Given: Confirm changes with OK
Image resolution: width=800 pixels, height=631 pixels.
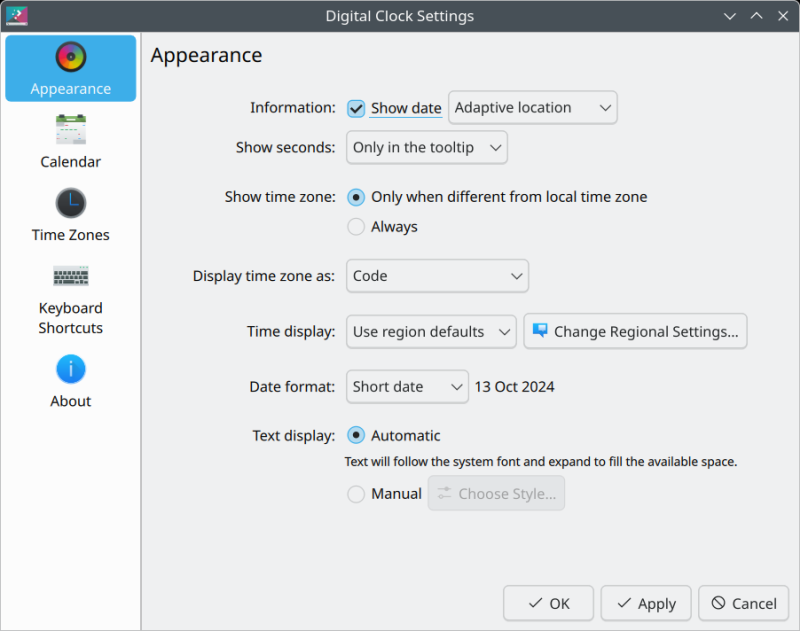Looking at the screenshot, I should 548,603.
